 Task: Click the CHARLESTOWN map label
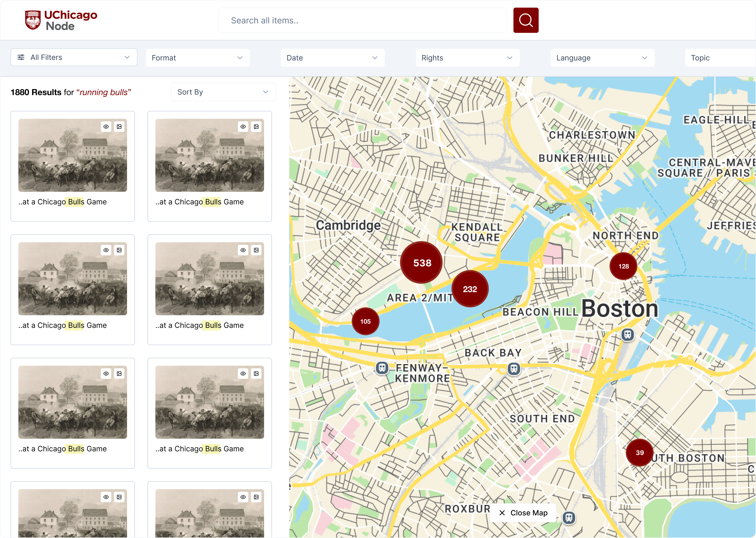point(592,135)
